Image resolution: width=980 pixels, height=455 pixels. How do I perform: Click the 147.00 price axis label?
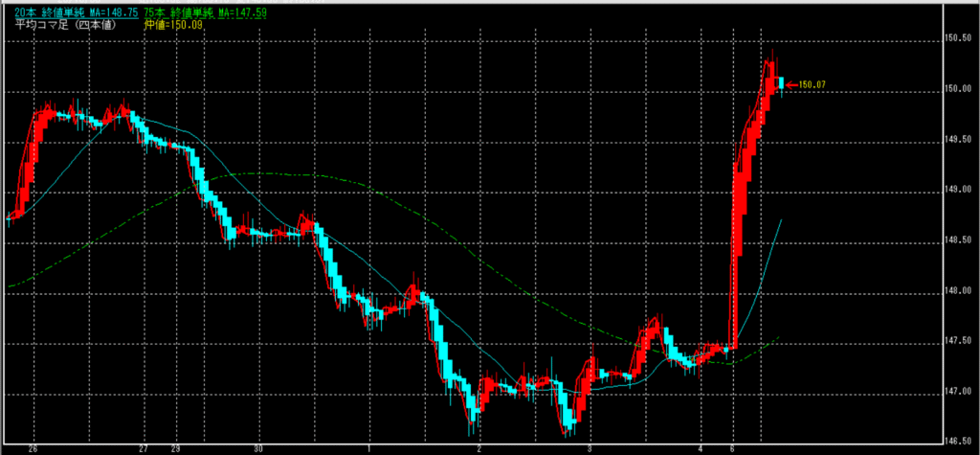(957, 391)
